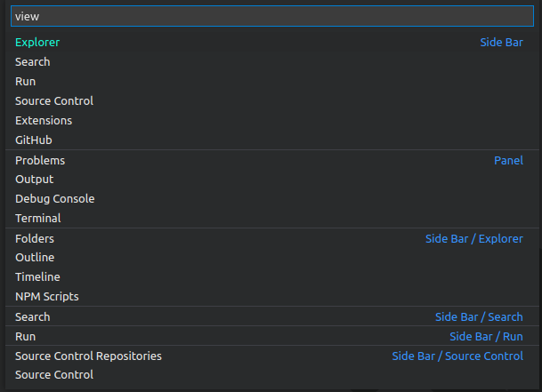Open the Extensions view entry
The image size is (542, 392).
(44, 121)
